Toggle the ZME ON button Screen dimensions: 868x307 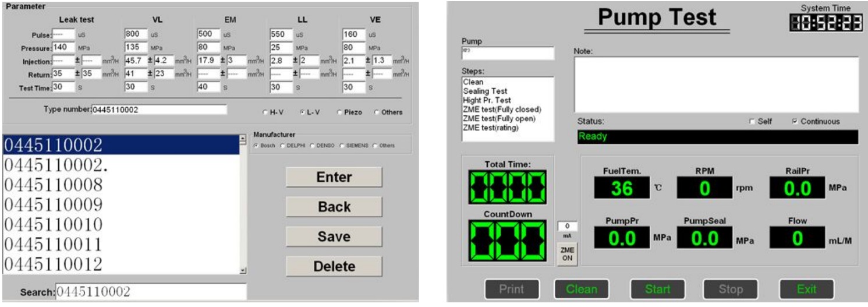(567, 254)
